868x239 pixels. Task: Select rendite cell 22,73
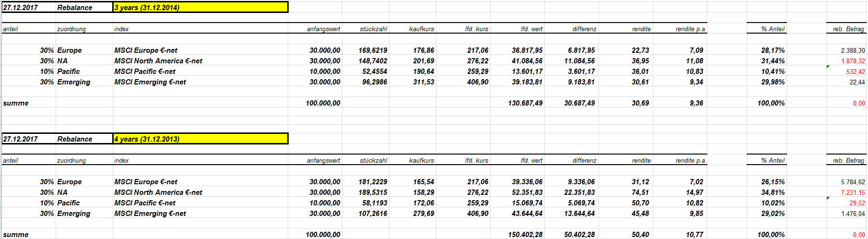point(640,50)
